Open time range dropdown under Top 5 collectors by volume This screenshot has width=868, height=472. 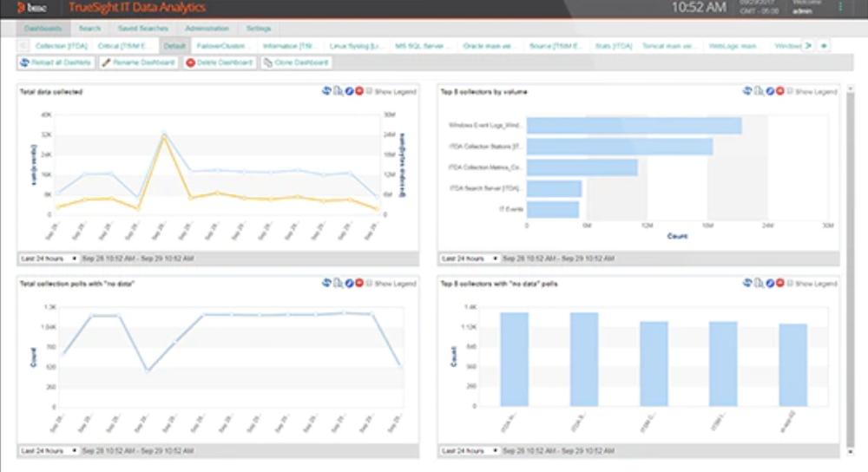coord(470,259)
